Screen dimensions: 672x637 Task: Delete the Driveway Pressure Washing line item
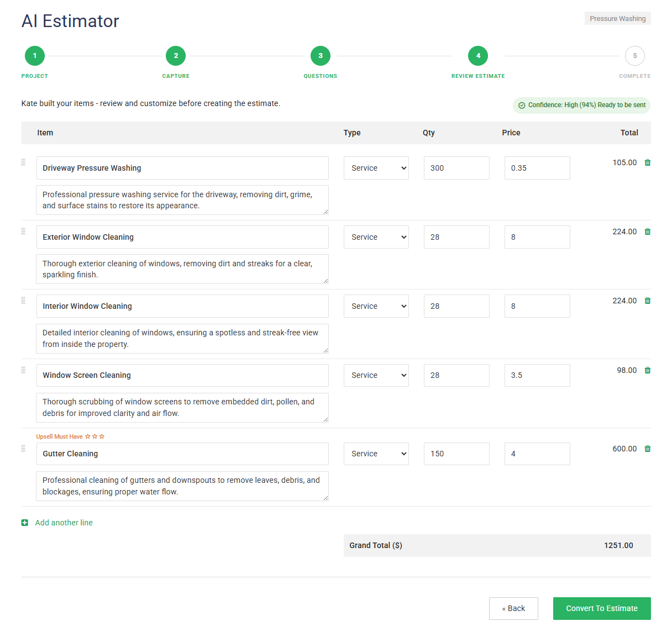[x=648, y=162]
